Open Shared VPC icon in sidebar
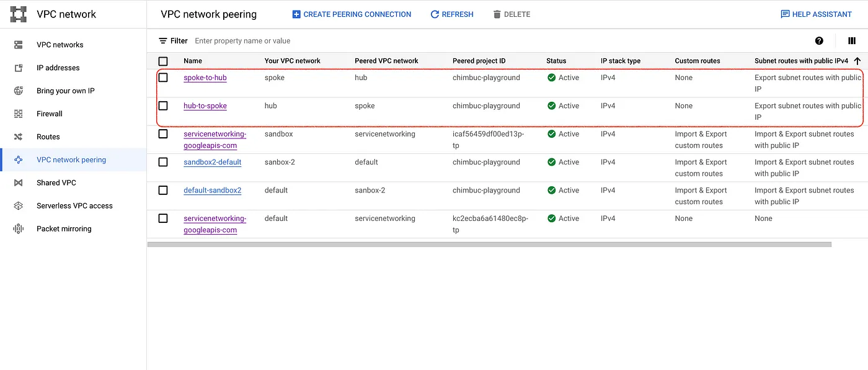868x370 pixels. [x=19, y=183]
